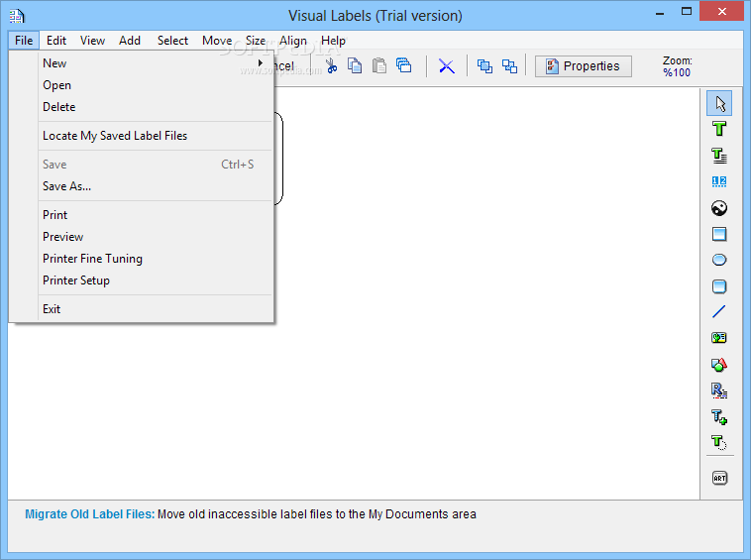Viewport: 751px width, 560px height.
Task: Select the picture/image tool
Action: [719, 207]
